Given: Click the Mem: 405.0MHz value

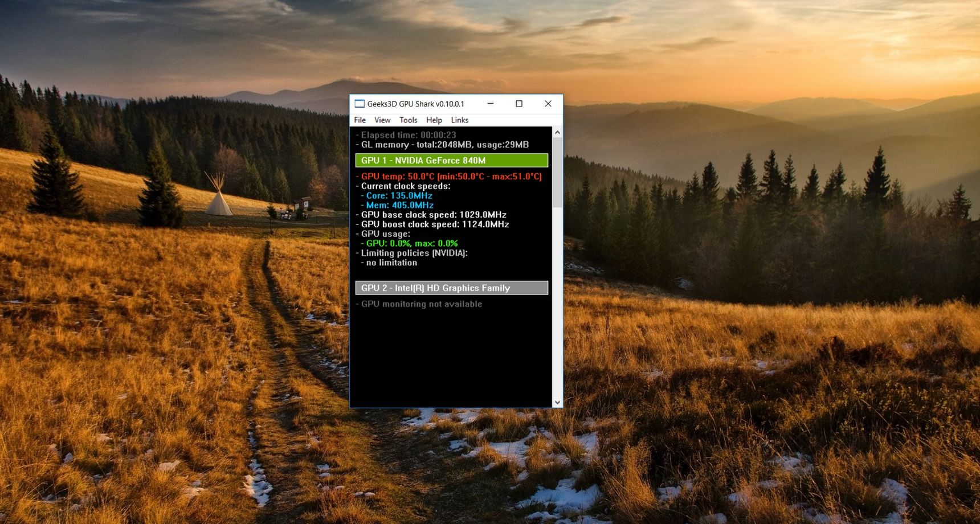Looking at the screenshot, I should pos(397,206).
